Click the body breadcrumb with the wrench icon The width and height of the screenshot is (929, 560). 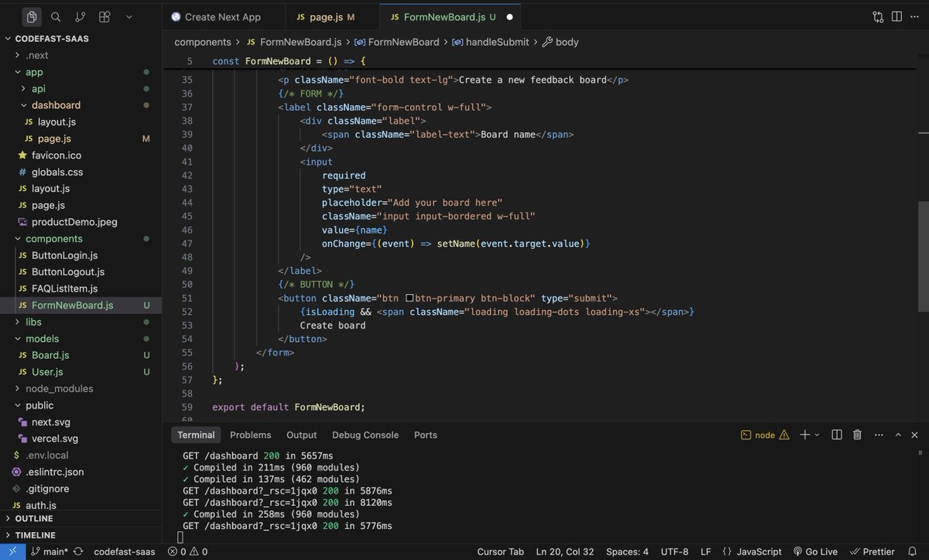pyautogui.click(x=560, y=42)
